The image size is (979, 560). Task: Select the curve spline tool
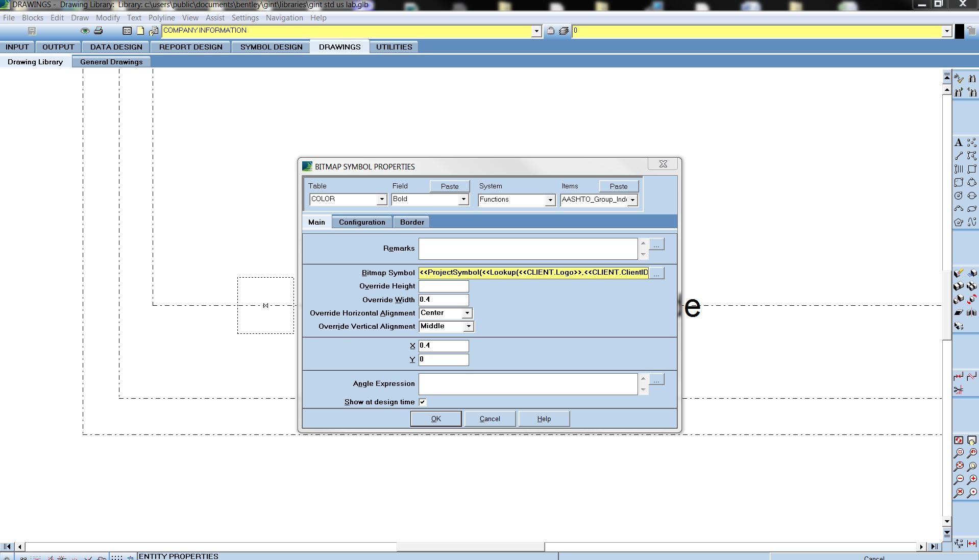click(972, 222)
